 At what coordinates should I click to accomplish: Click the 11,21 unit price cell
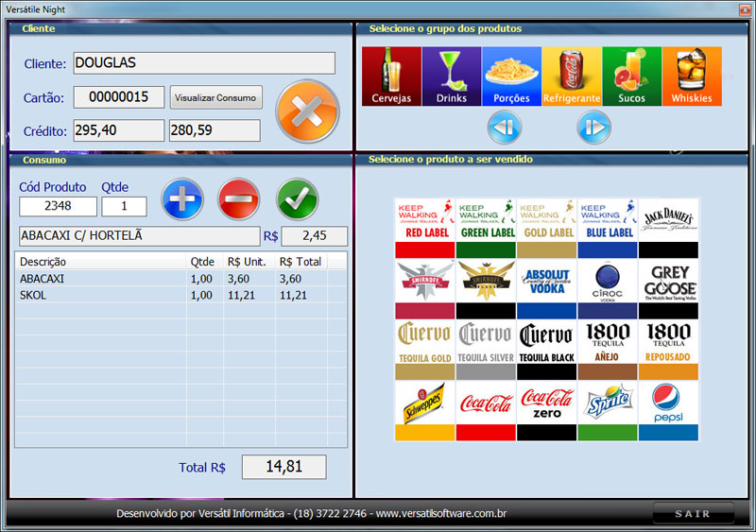tap(249, 295)
